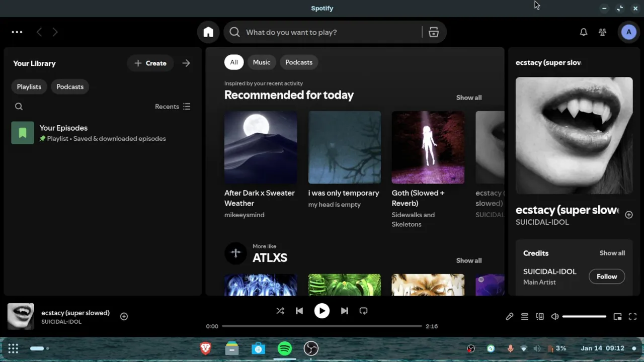This screenshot has width=644, height=362.
Task: Open OBS Studio from taskbar
Action: (311, 348)
